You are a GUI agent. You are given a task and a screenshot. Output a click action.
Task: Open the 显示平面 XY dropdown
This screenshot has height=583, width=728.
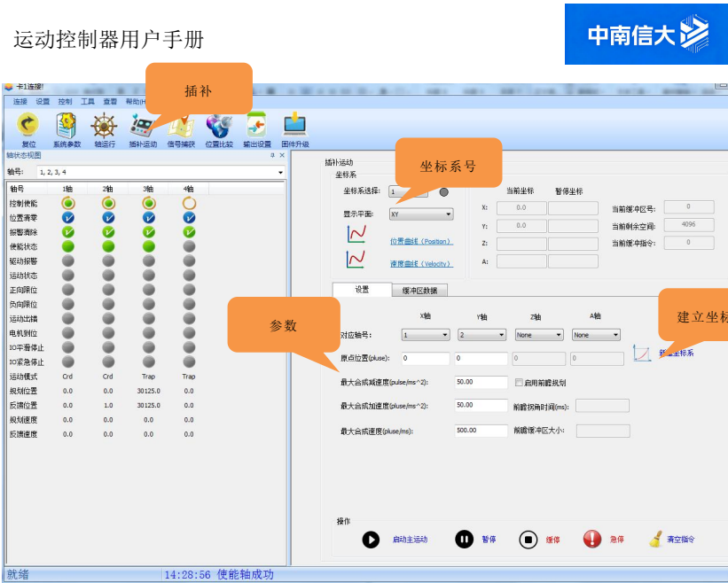point(421,214)
